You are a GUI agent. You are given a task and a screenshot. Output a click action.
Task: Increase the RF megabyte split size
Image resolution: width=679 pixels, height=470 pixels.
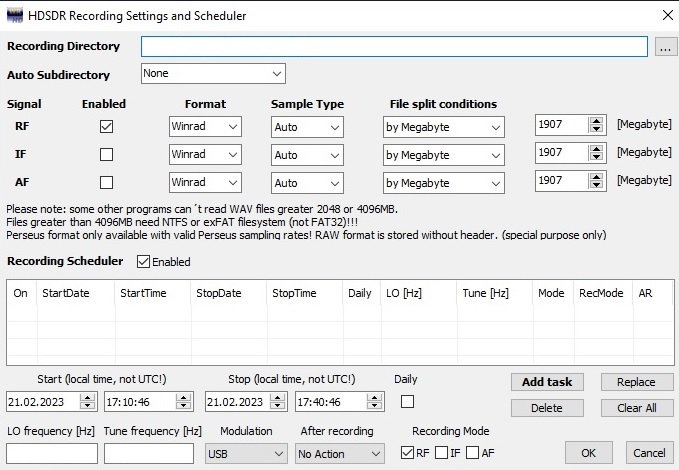[597, 121]
